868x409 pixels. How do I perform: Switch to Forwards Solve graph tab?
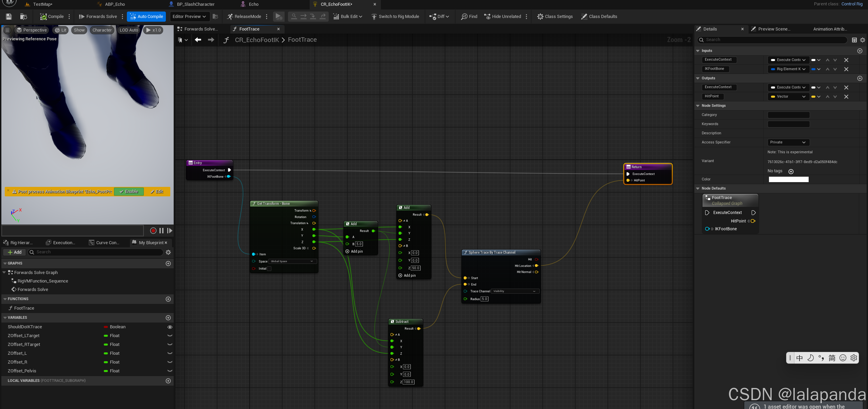[200, 29]
